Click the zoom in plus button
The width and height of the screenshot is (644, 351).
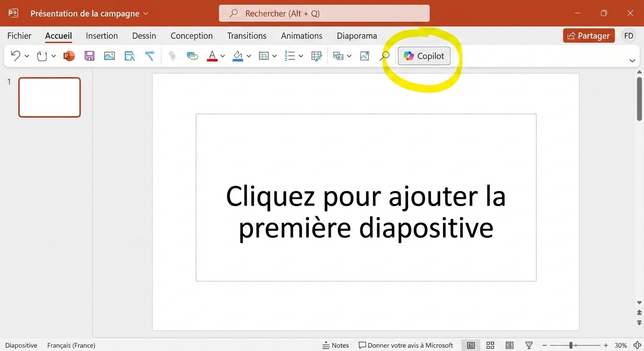606,346
